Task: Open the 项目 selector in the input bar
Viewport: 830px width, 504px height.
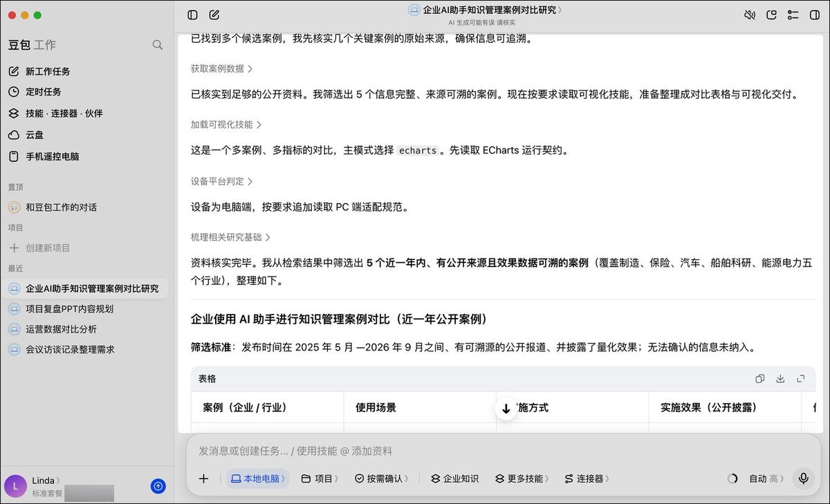Action: click(x=320, y=478)
